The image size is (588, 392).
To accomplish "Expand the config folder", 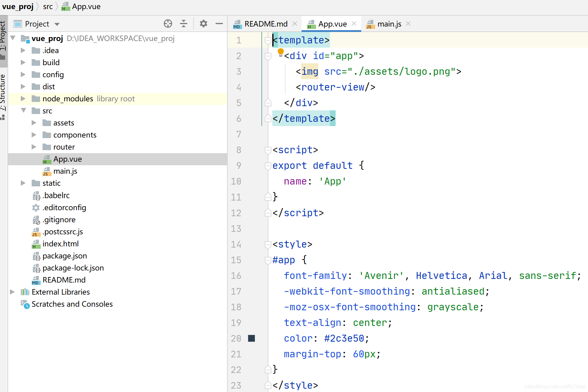I will point(23,74).
